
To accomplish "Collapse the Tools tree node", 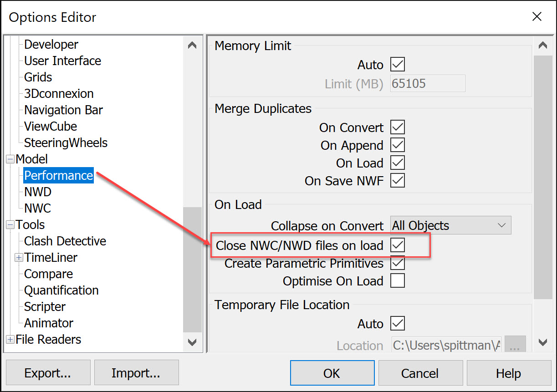I will tap(10, 225).
